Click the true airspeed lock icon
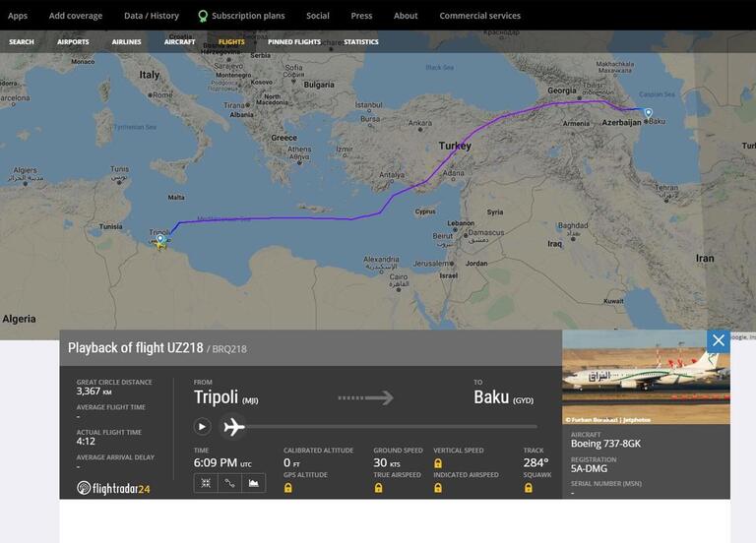Image resolution: width=756 pixels, height=543 pixels. point(378,488)
